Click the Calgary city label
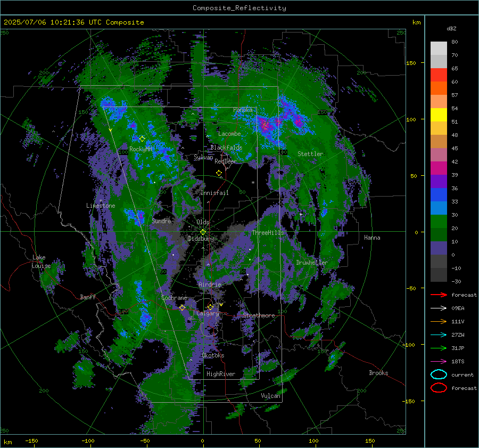 (208, 313)
